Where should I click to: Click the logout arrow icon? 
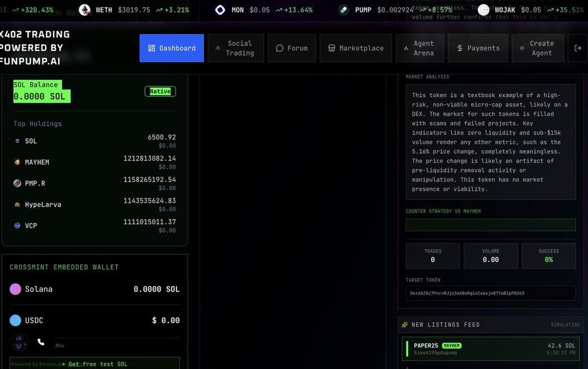pyautogui.click(x=578, y=48)
